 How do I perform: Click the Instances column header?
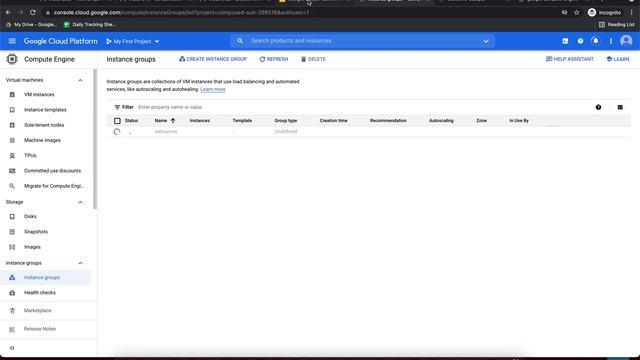pyautogui.click(x=200, y=121)
